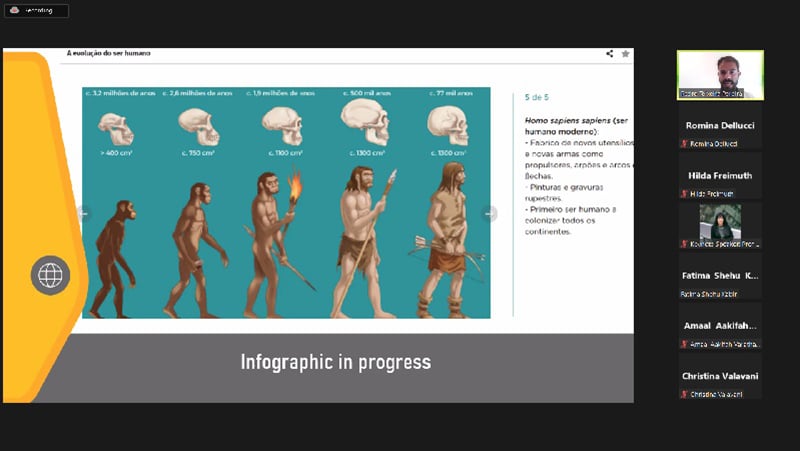Click the Recording indicator in the top left
The width and height of the screenshot is (800, 451).
(x=36, y=11)
